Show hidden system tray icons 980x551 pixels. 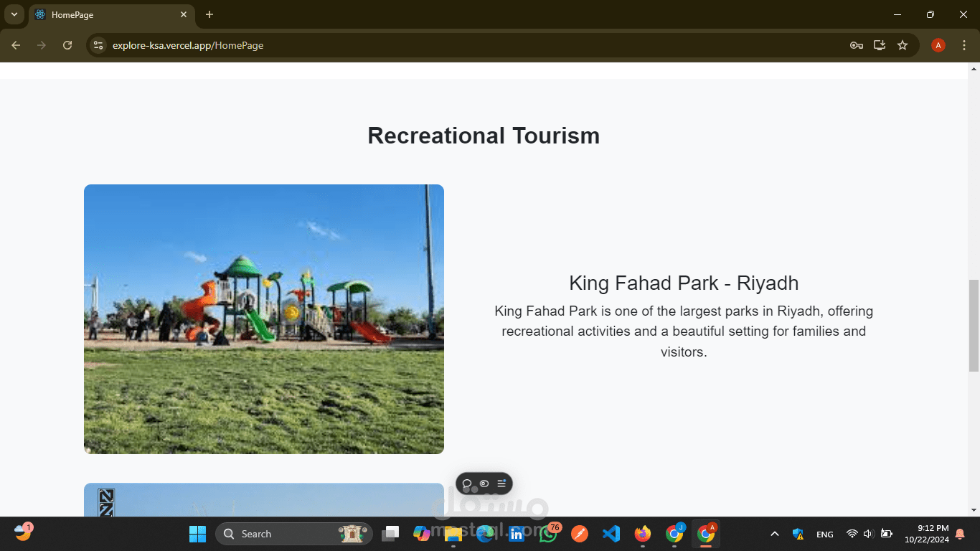pos(775,534)
